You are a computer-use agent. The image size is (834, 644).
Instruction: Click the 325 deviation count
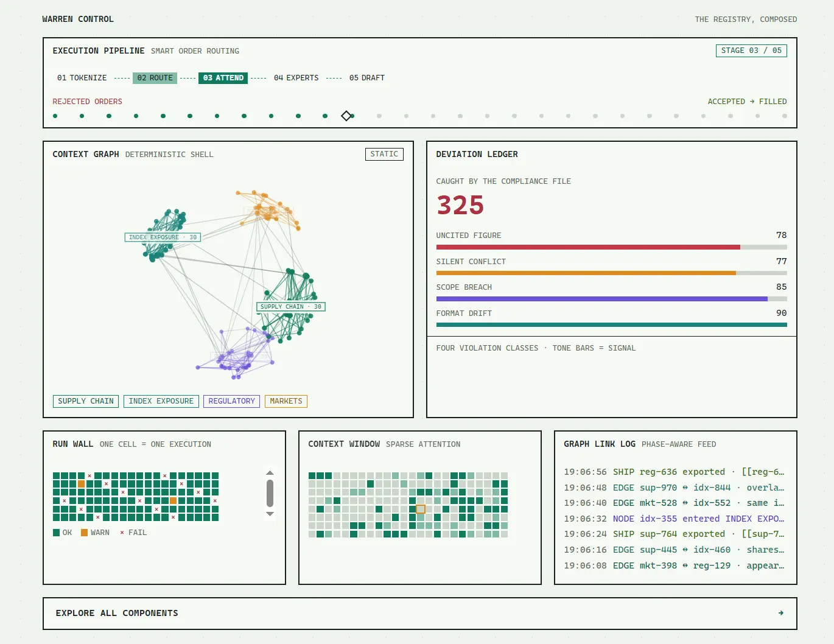[460, 205]
